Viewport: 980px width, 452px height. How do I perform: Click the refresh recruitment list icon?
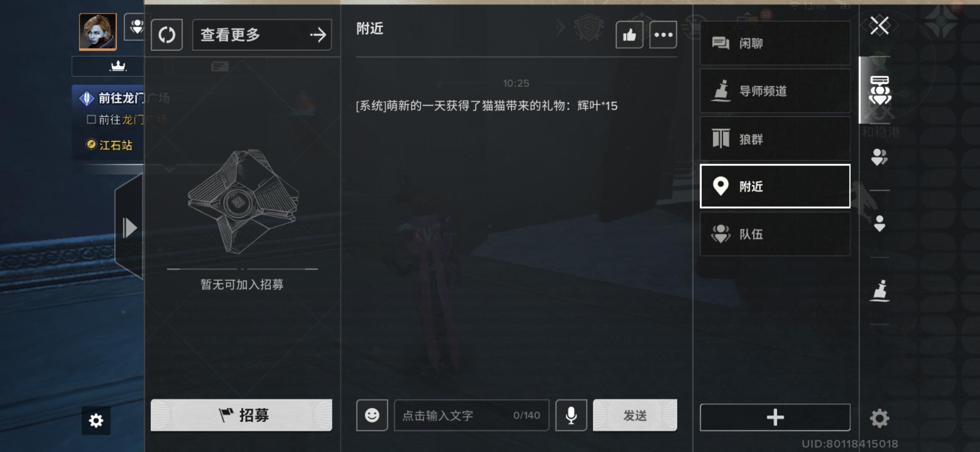coord(167,35)
